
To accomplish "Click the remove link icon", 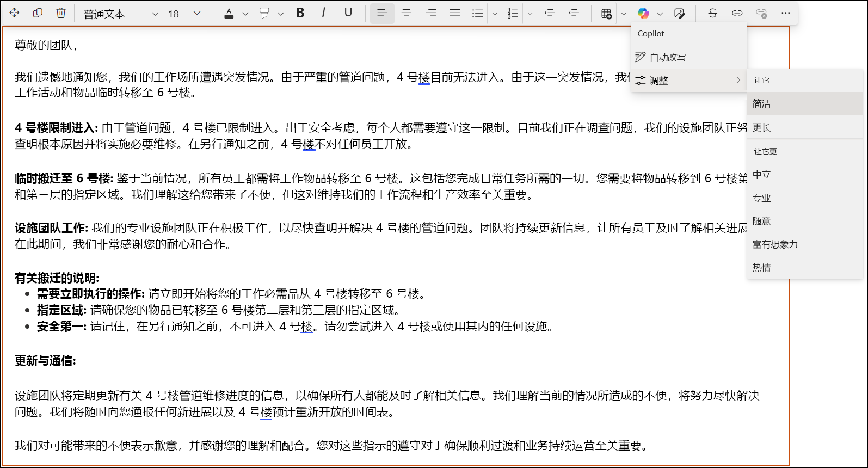I will [x=761, y=13].
